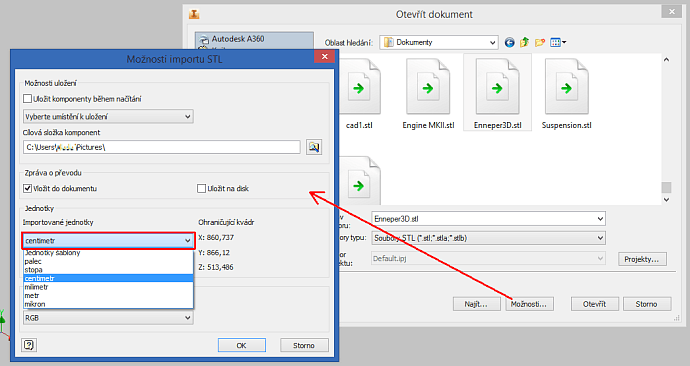The height and width of the screenshot is (366, 690).
Task: Click OK in Možnosti importu STL
Action: (x=242, y=345)
